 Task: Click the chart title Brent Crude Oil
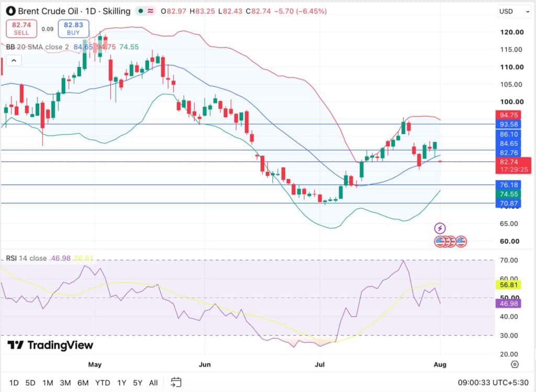[x=48, y=12]
